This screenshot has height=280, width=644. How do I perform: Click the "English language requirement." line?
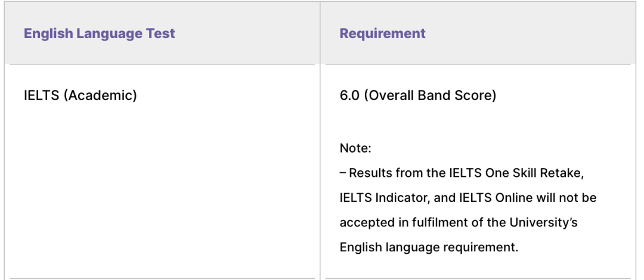tap(429, 247)
